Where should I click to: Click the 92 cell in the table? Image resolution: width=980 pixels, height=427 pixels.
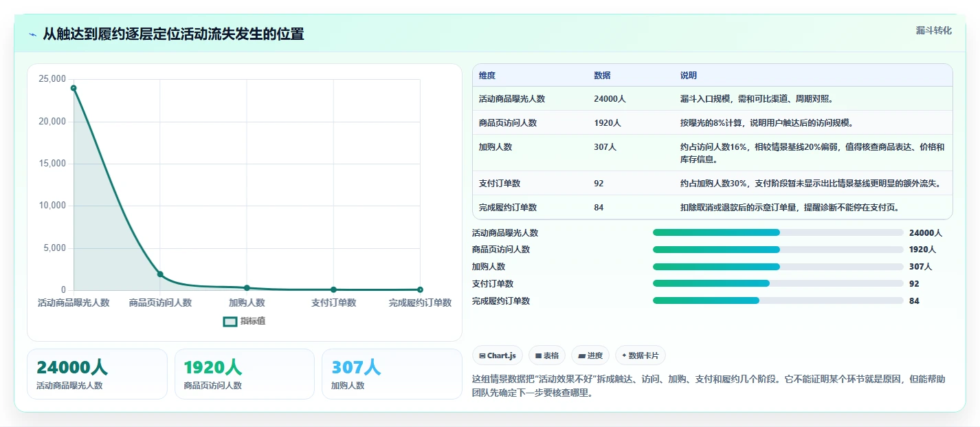pos(599,184)
